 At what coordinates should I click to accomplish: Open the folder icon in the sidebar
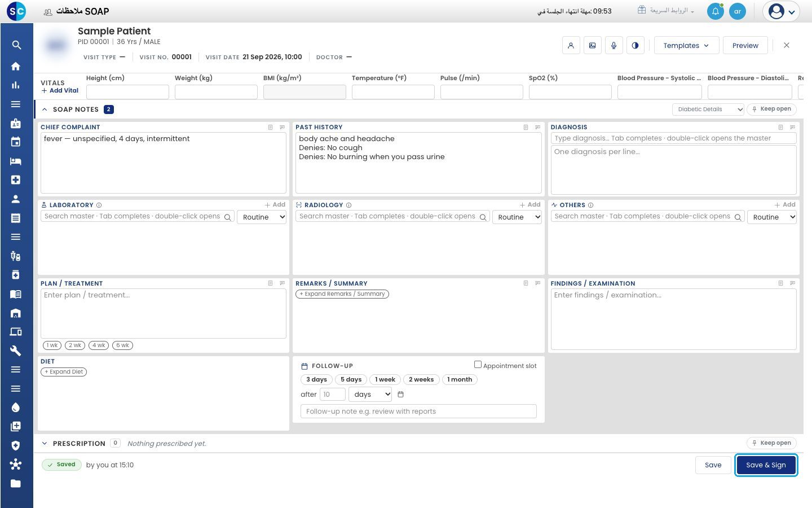pyautogui.click(x=16, y=483)
